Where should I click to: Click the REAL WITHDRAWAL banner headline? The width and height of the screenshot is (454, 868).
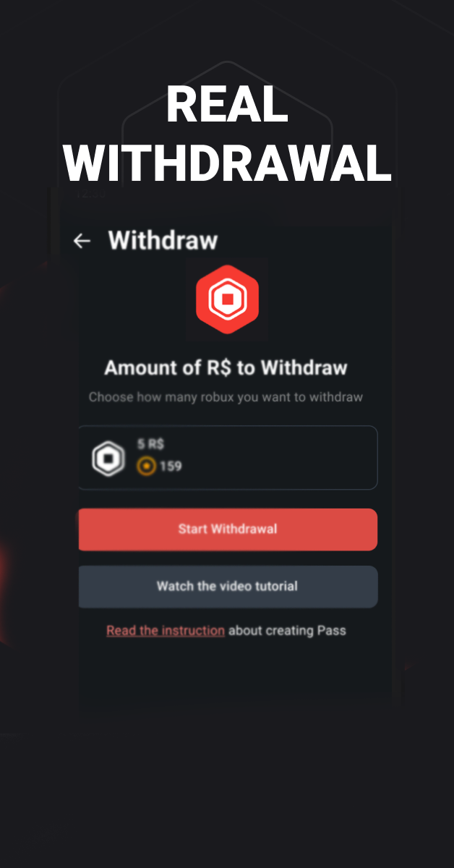227,135
